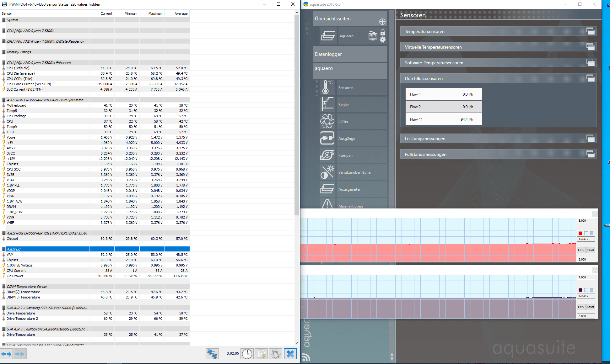This screenshot has height=364, width=610.
Task: Click HWiNFO expand columns arrows button
Action: click(6, 354)
